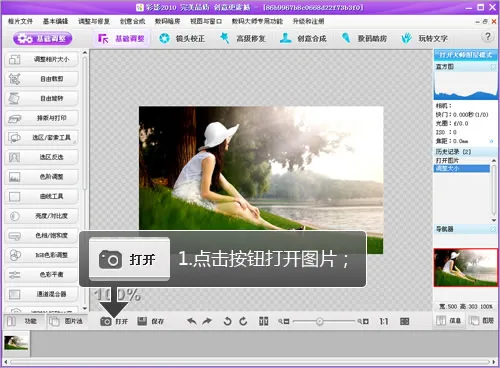Switch to the 玩转文字 text tab
The image size is (500, 368).
[x=424, y=39]
